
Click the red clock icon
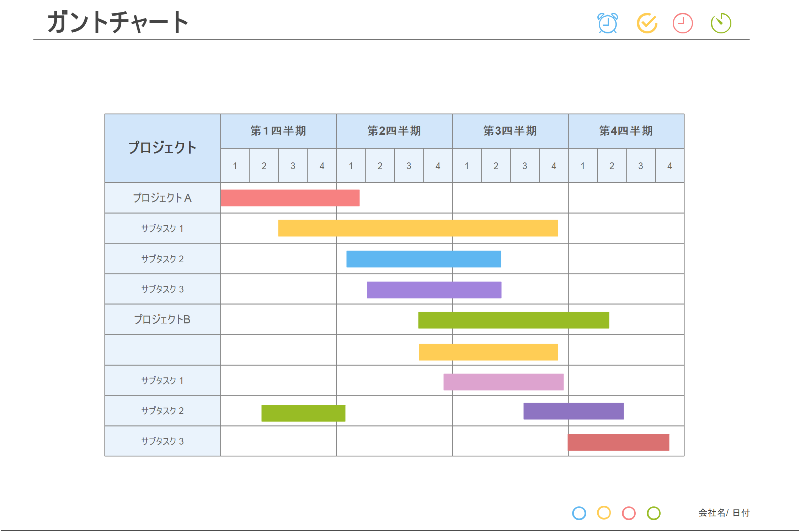click(683, 23)
